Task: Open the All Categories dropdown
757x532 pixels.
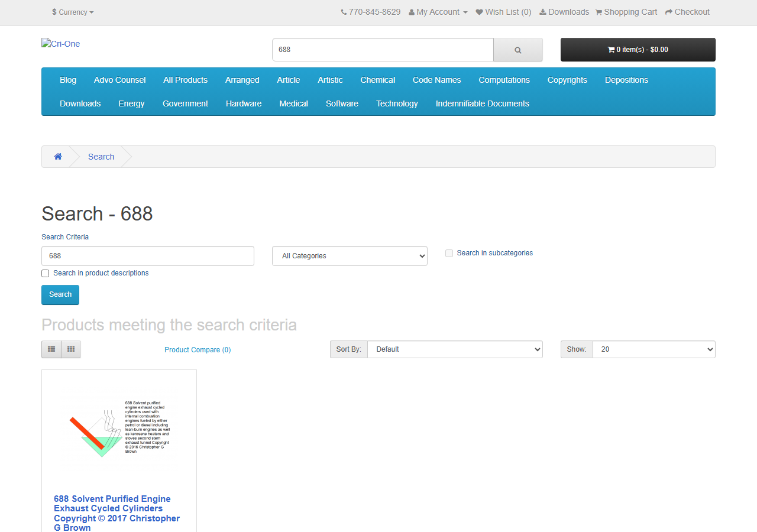Action: 350,256
